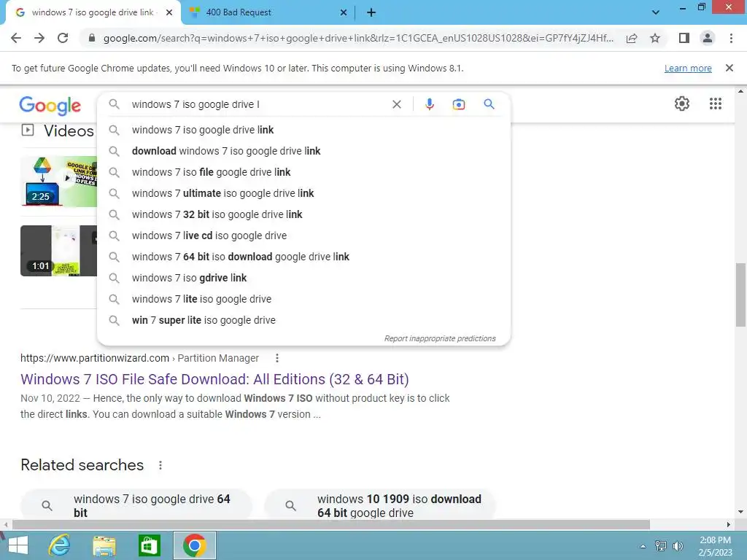Open the Google apps grid
Image resolution: width=747 pixels, height=560 pixels.
click(x=716, y=104)
